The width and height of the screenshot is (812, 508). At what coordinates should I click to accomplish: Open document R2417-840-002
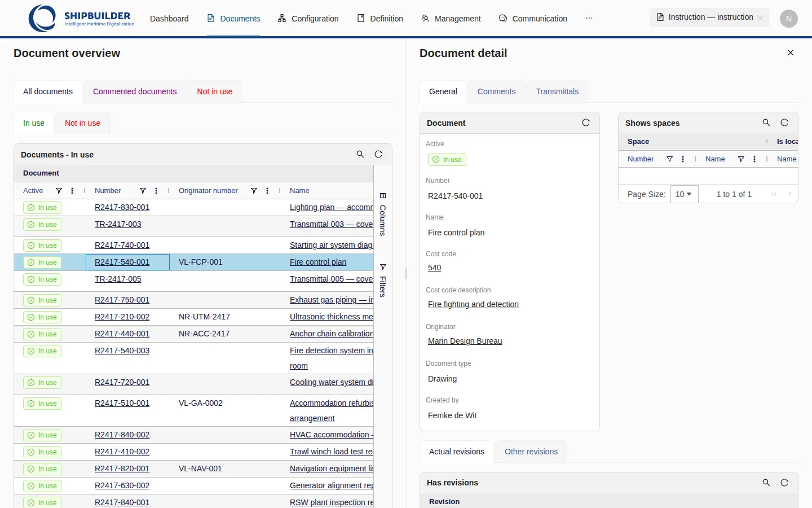(122, 435)
